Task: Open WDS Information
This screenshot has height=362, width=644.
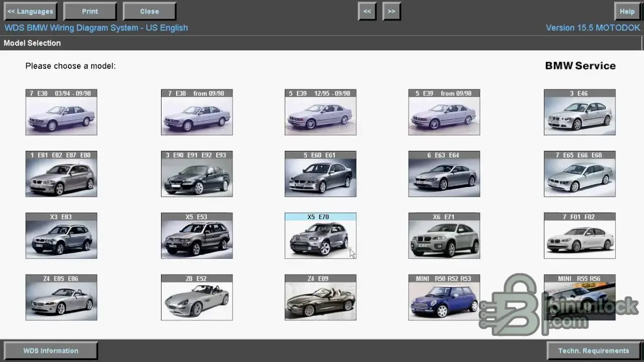Action: coord(51,350)
